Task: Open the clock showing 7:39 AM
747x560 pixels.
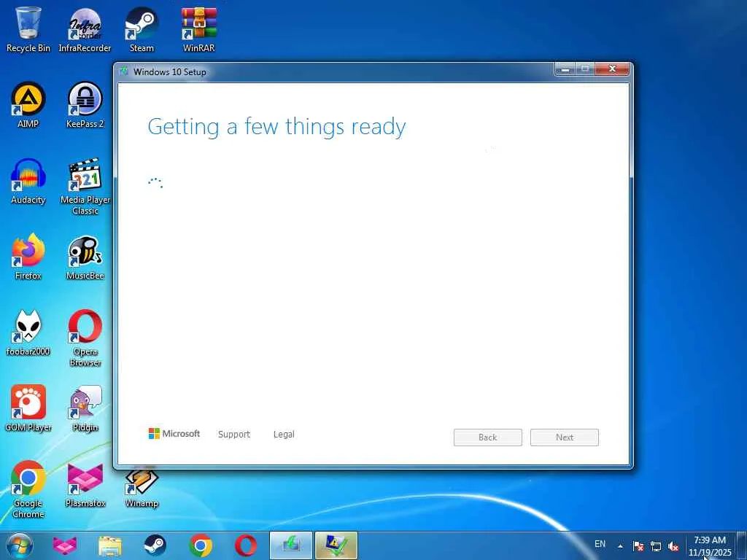Action: (x=710, y=546)
